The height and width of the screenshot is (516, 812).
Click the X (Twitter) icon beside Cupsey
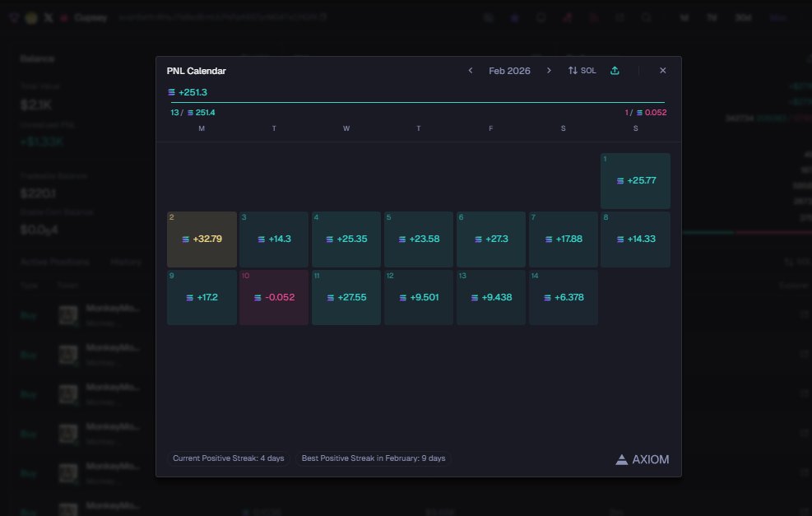48,16
